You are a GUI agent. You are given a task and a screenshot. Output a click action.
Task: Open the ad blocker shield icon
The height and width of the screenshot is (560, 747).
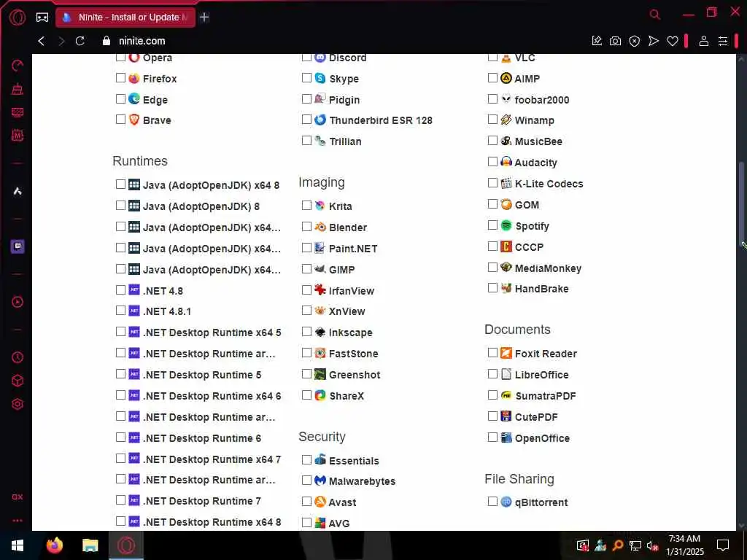pyautogui.click(x=635, y=41)
